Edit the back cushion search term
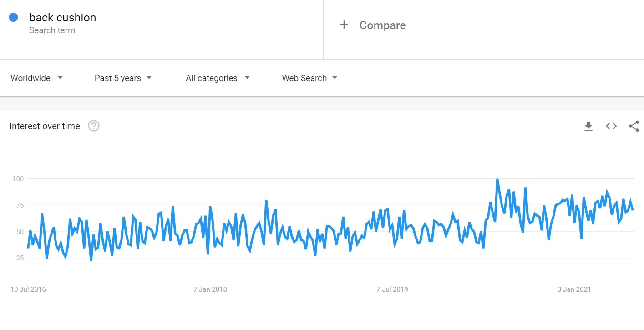The width and height of the screenshot is (644, 330). pyautogui.click(x=63, y=17)
